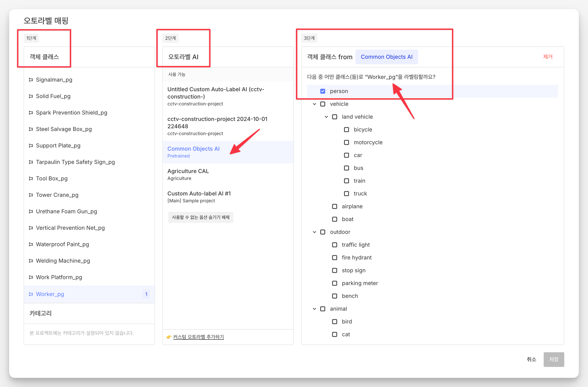Screen dimensions: 588x387
Task: Collapse the vehicle tree group
Action: tap(314, 104)
